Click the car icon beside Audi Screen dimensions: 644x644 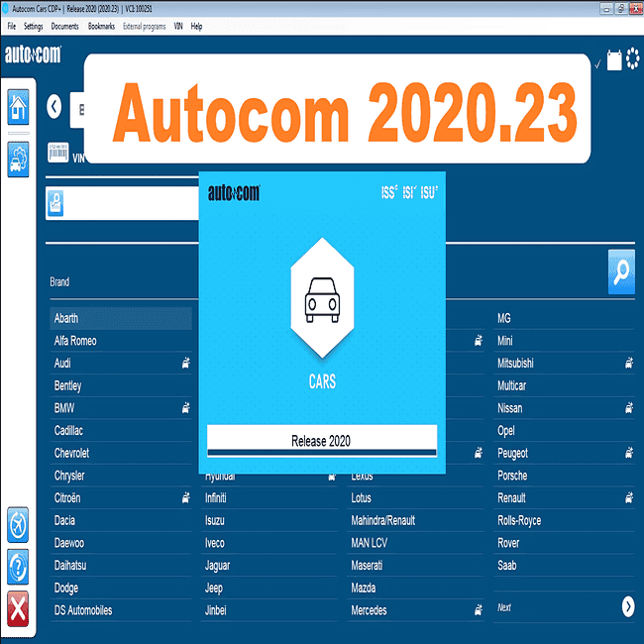pos(186,363)
